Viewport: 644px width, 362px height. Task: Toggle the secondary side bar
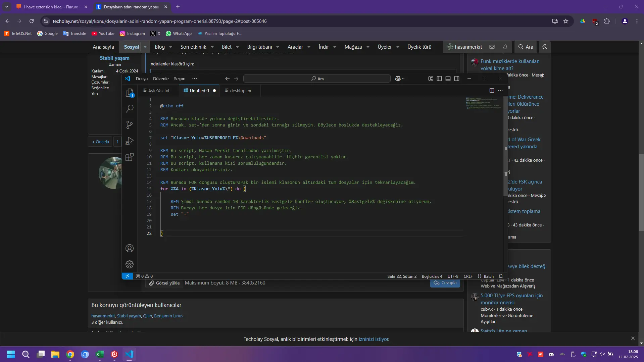457,79
